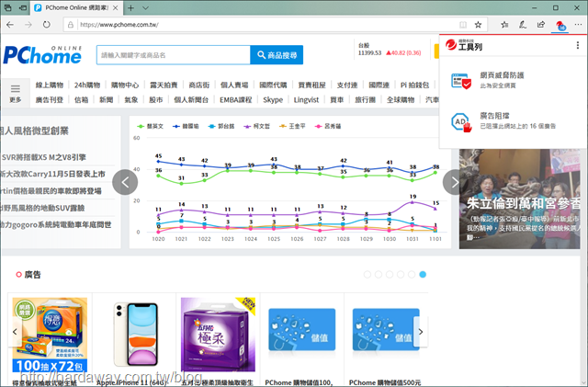The width and height of the screenshot is (588, 387).
Task: Click the address bar URL
Action: 119,25
